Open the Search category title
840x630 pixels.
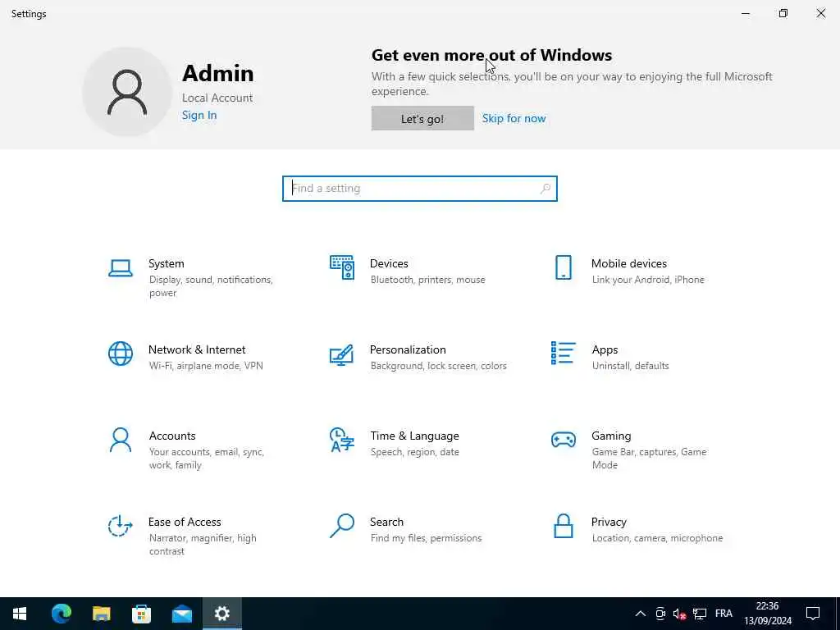click(386, 522)
